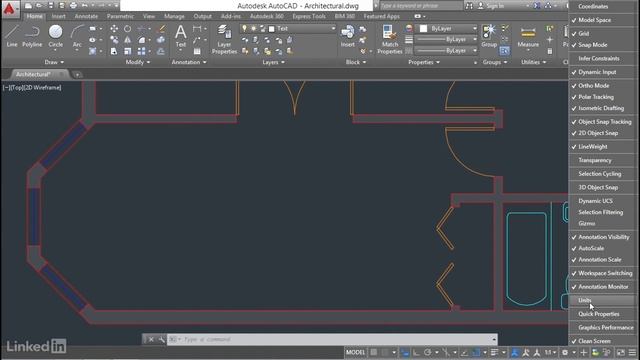This screenshot has width=640, height=360.
Task: Click the command line input field
Action: pyautogui.click(x=331, y=339)
